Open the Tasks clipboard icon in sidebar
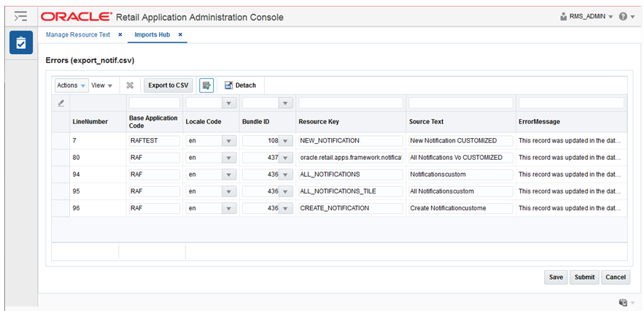Viewport: 644px width, 311px height. pos(21,43)
